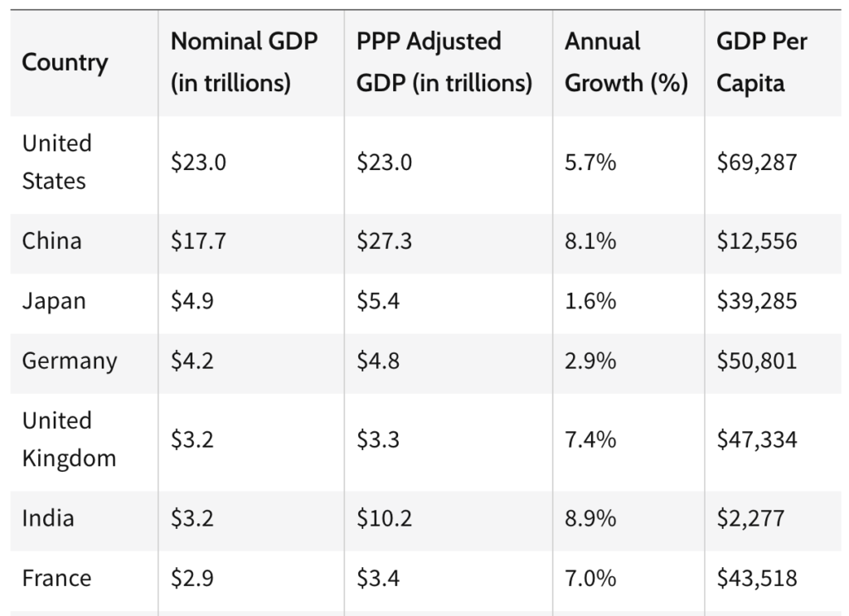This screenshot has height=616, width=849.
Task: Click the Annual Growth (%) column header
Action: tap(626, 62)
